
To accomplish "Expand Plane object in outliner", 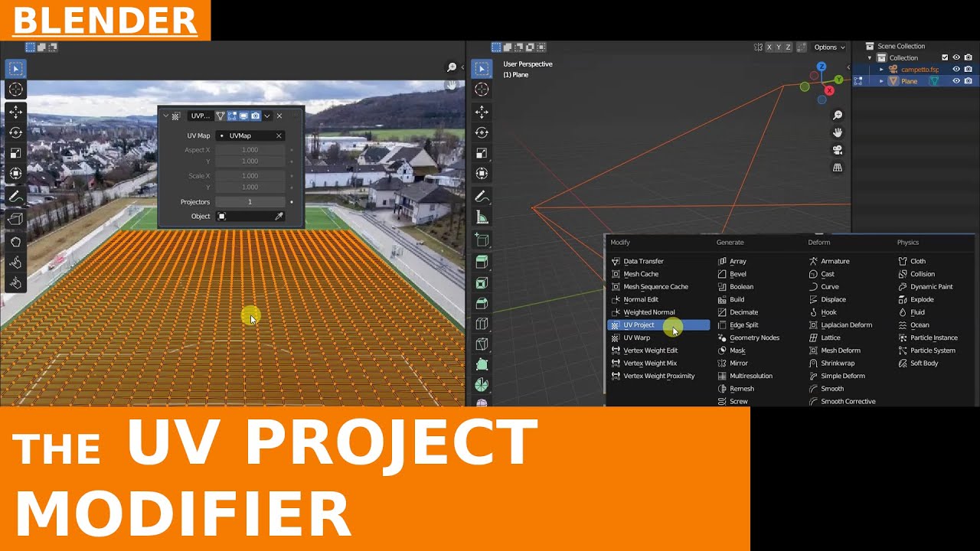I will click(881, 81).
